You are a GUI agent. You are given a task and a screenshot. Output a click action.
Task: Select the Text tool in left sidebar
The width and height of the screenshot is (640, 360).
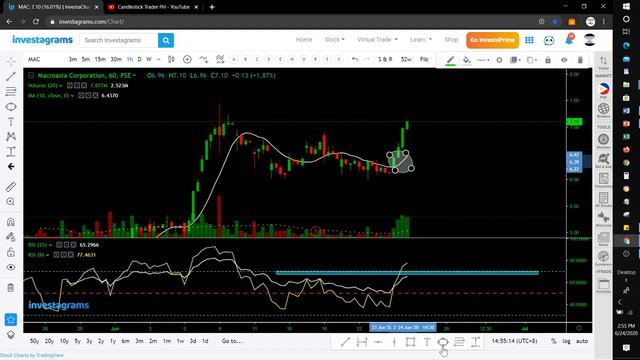click(x=11, y=122)
